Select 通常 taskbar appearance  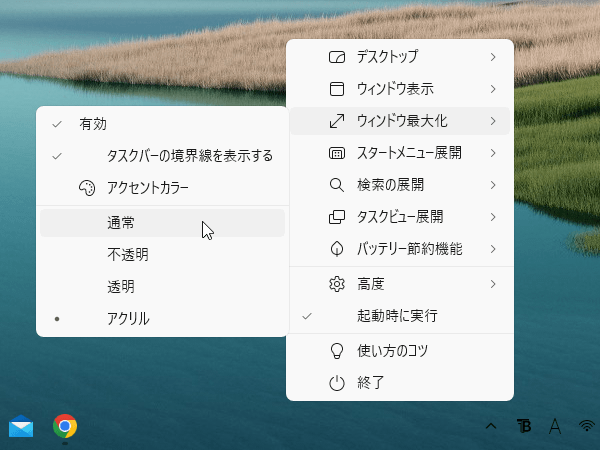pyautogui.click(x=124, y=223)
